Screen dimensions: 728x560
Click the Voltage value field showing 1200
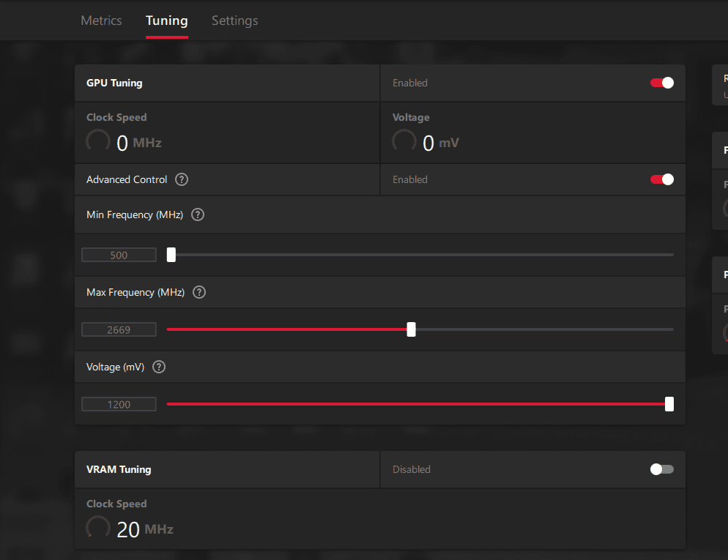(119, 404)
